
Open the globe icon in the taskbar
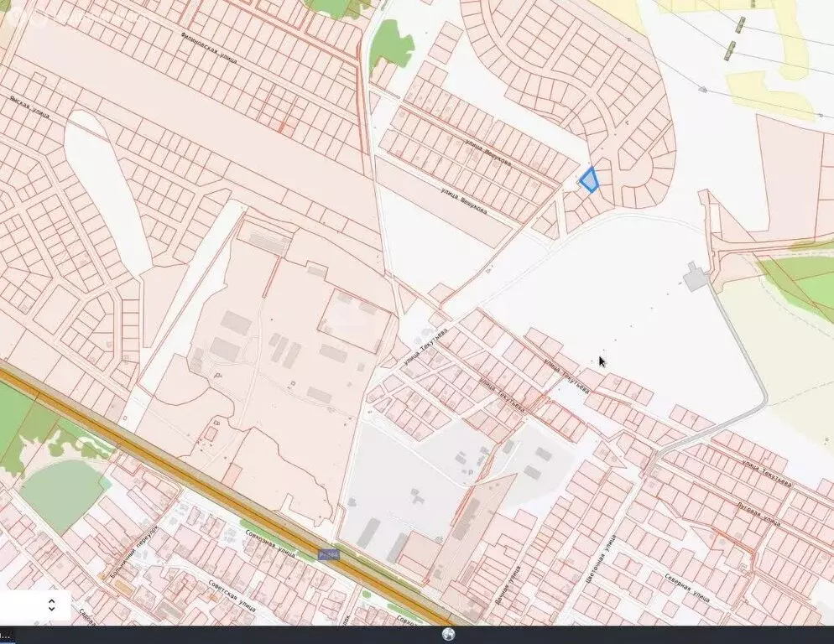448,635
